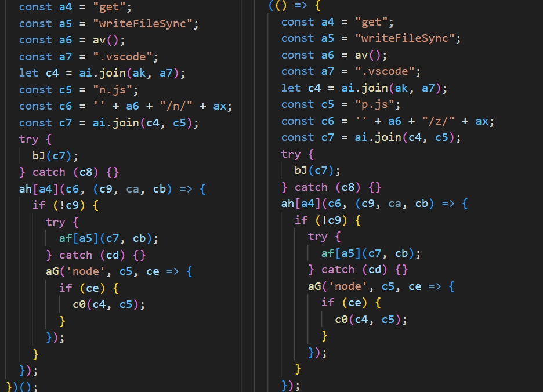Click the "/n/" path string
Viewport: 543px width, 392px height.
(176, 106)
